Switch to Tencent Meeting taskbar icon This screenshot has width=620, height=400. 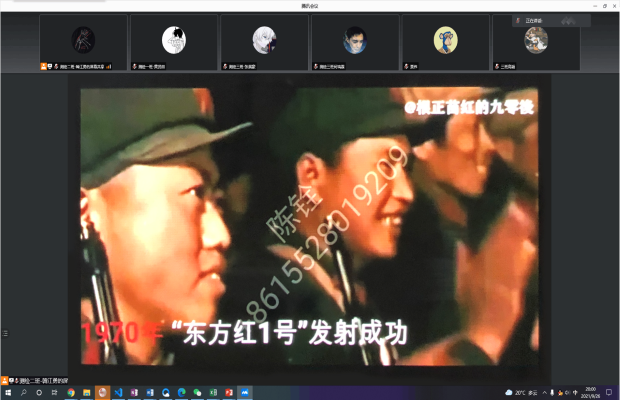(x=245, y=393)
